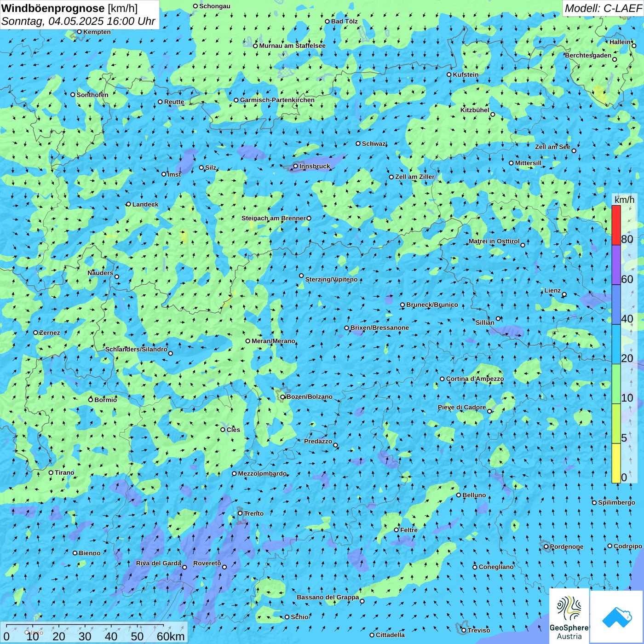Click the Brixen/Bressanone label
The height and width of the screenshot is (644, 644).
[379, 328]
